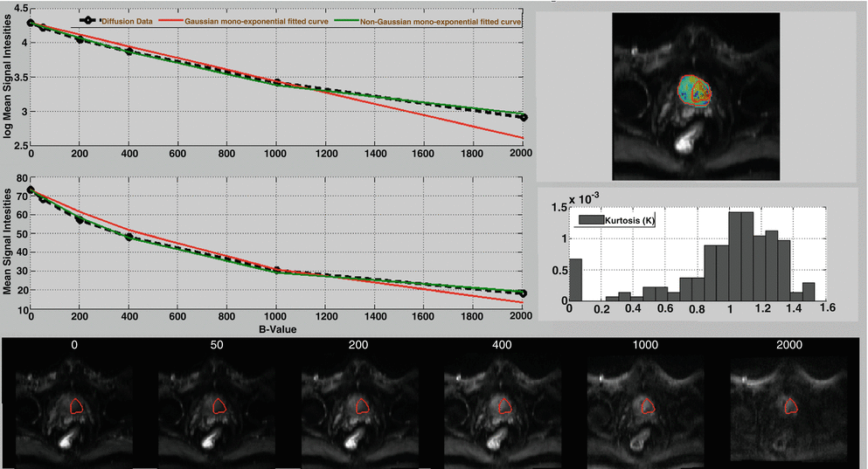The height and width of the screenshot is (469, 868).
Task: Click b=2000 marker in Mean Signal Intensities plot
Action: [521, 293]
